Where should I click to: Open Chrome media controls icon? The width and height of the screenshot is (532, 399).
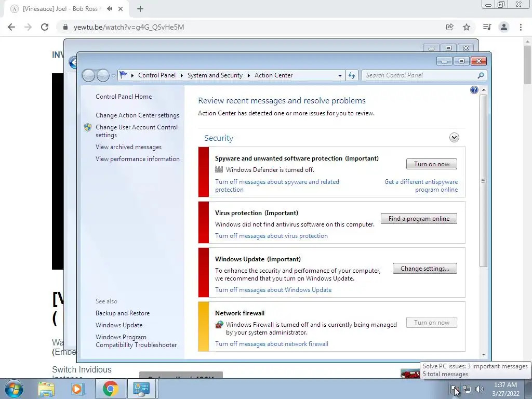[x=487, y=27]
